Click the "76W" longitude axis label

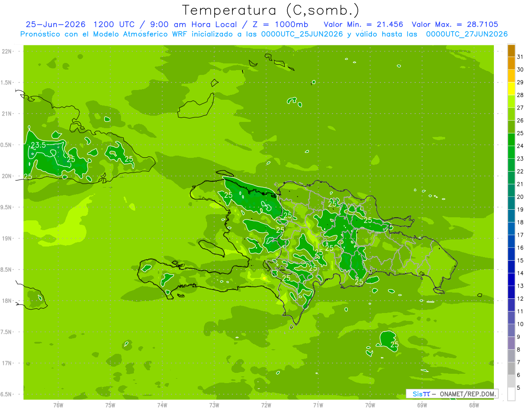58,405
